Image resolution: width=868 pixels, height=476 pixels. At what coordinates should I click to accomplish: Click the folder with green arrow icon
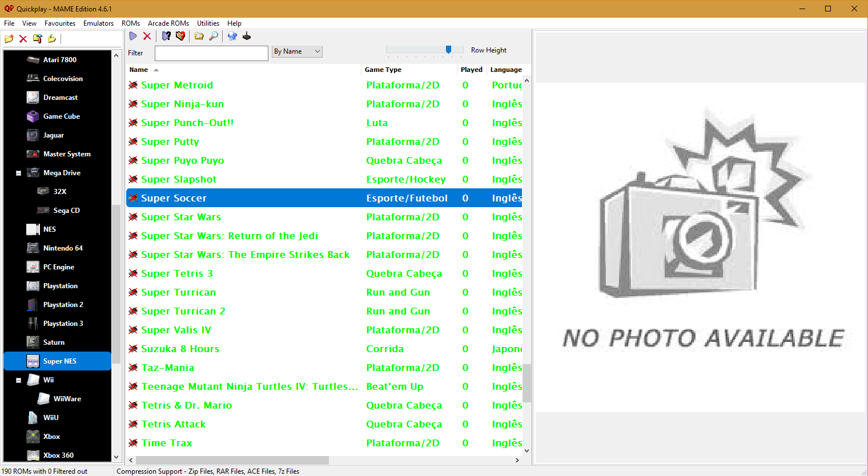[x=51, y=39]
